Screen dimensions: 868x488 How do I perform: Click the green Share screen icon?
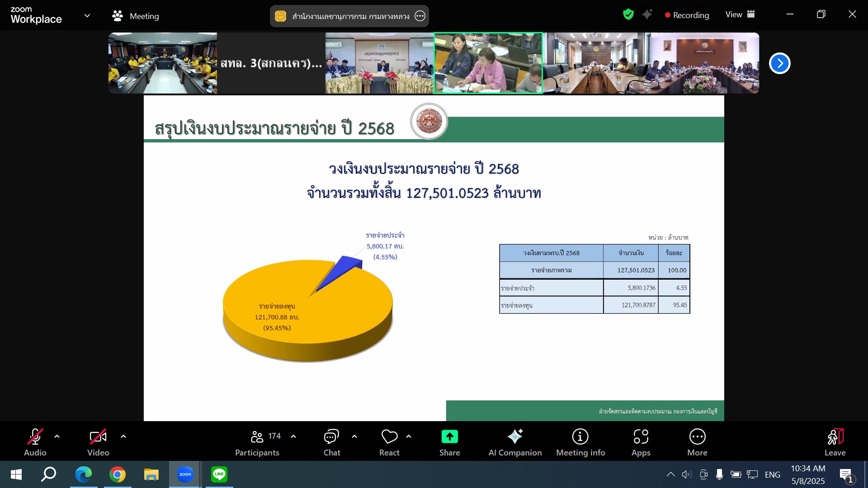click(449, 436)
